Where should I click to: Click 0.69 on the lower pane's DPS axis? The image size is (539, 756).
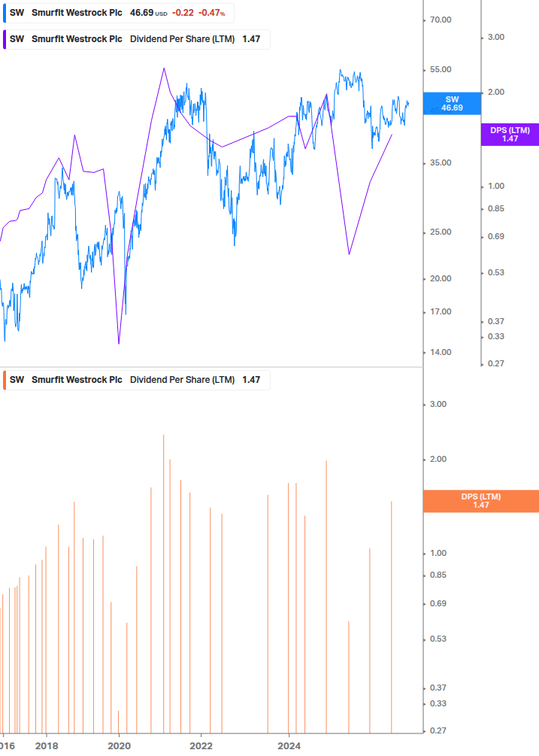tap(438, 603)
